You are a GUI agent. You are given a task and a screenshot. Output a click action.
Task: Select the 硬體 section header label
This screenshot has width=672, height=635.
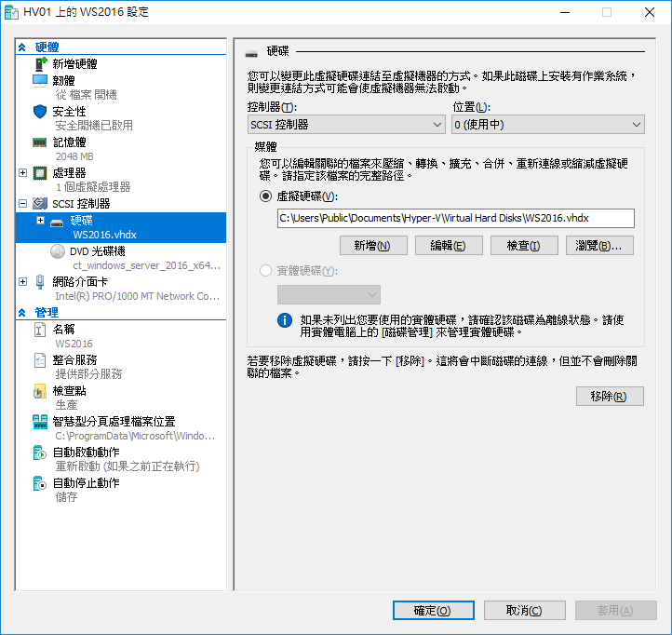click(x=47, y=47)
